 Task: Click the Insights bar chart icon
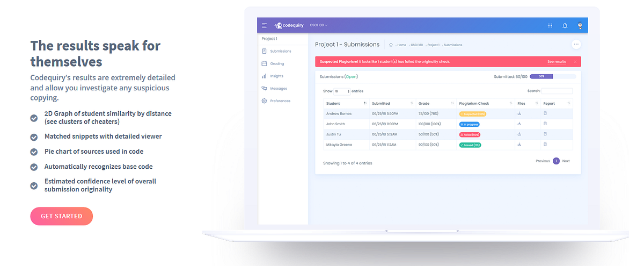point(264,76)
